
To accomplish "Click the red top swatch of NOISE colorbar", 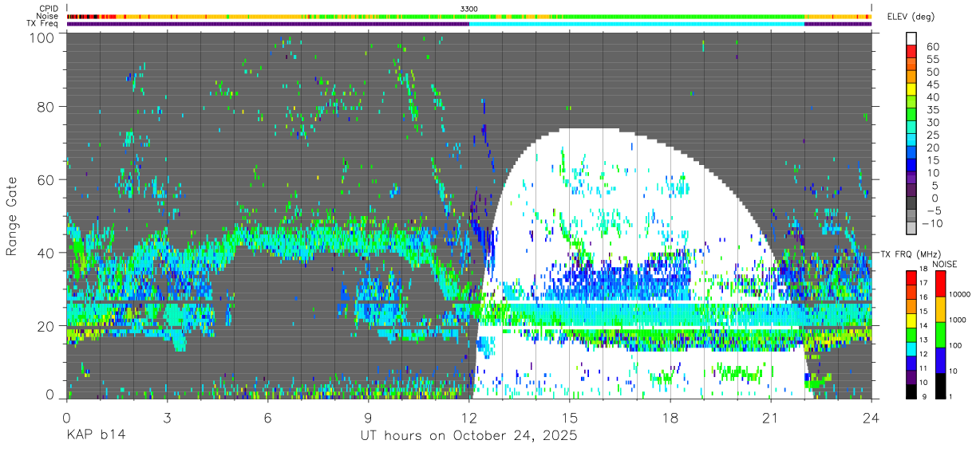I will pyautogui.click(x=940, y=283).
